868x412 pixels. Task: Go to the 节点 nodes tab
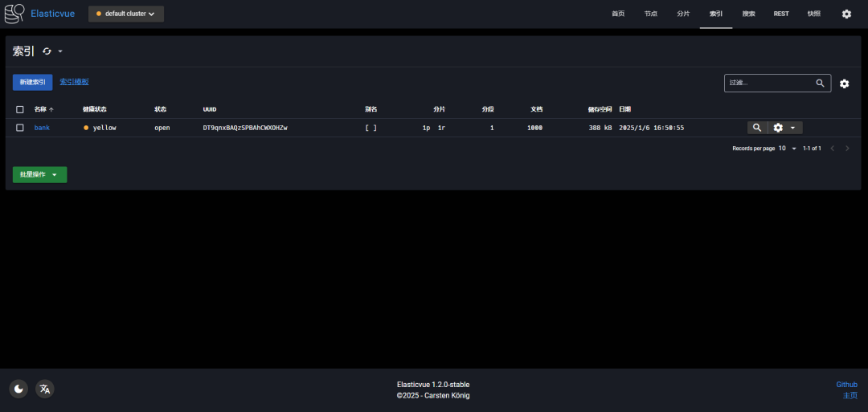click(x=650, y=14)
